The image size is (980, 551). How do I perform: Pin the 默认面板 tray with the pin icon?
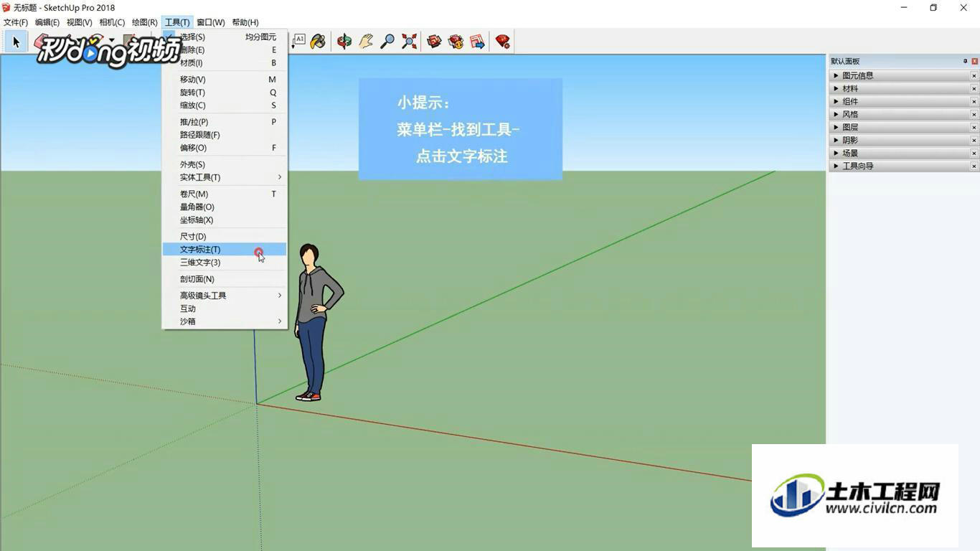click(965, 61)
